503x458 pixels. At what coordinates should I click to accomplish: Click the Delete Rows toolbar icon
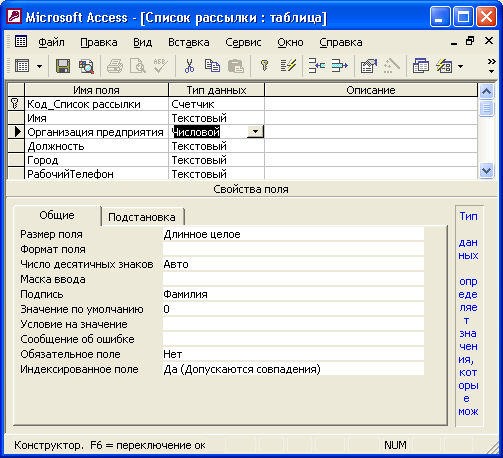(339, 66)
